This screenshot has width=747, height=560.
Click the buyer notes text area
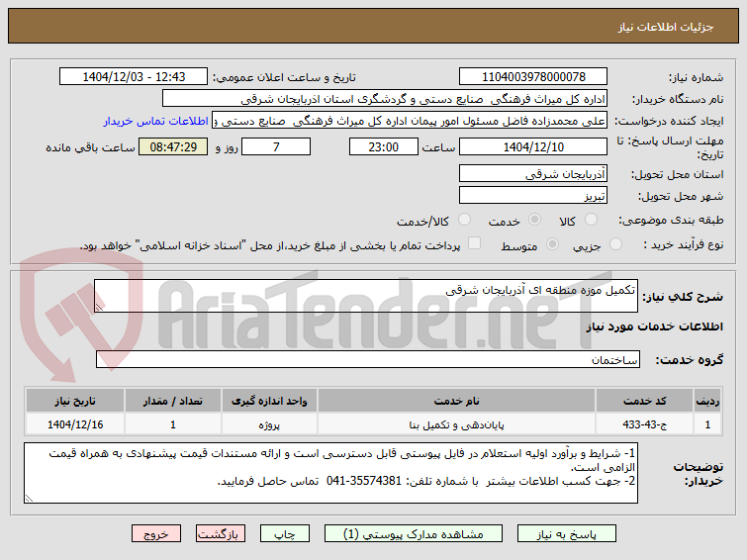pos(330,473)
